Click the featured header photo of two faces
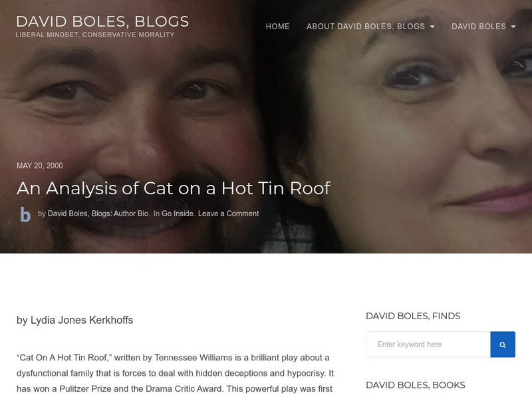Viewport: 532px width, 399px height. tap(266, 102)
